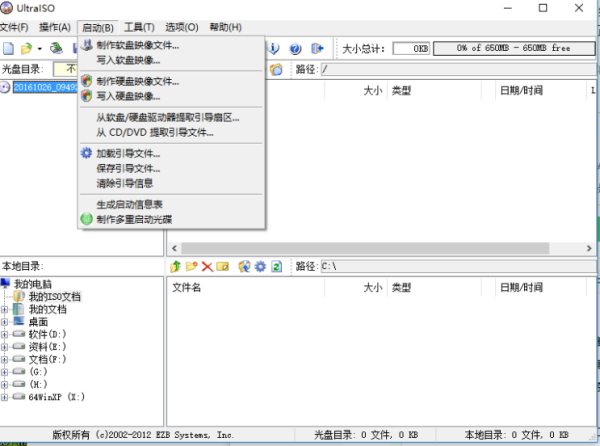The height and width of the screenshot is (446, 600).
Task: Click the local Up folder icon
Action: tap(176, 266)
